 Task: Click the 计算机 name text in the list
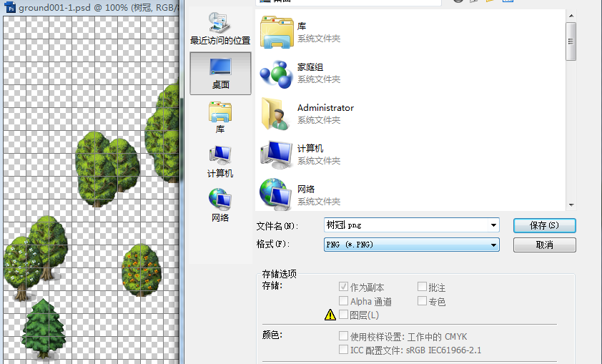click(310, 148)
